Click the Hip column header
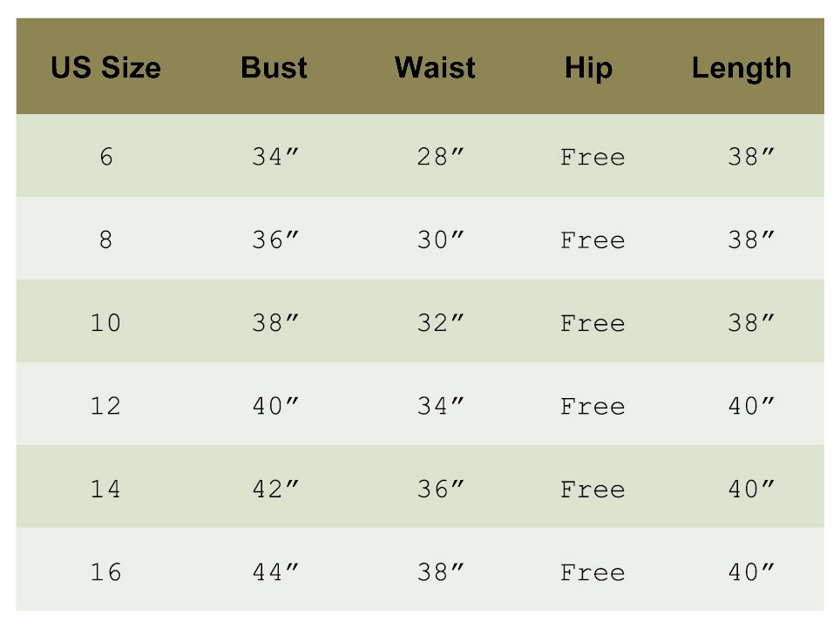Image resolution: width=840 pixels, height=628 pixels. coord(588,68)
